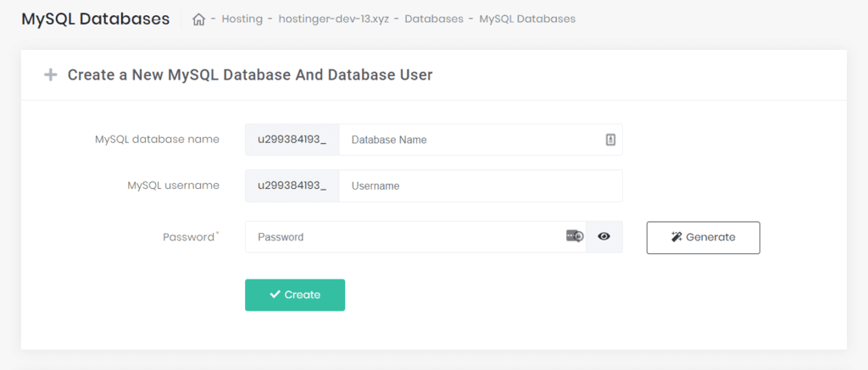The image size is (868, 370).
Task: Click the u299384193_ prefix of database name
Action: tap(292, 140)
